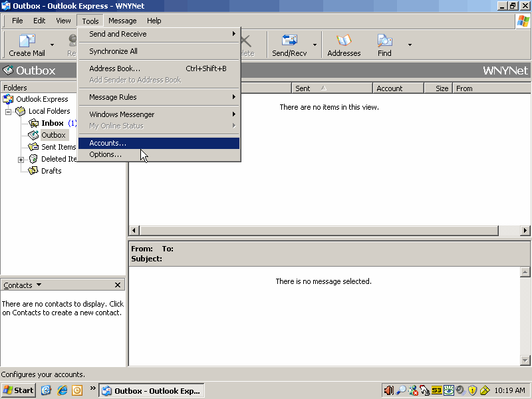Open the Send/Recv dropdown arrow
This screenshot has height=399, width=532.
tap(315, 45)
